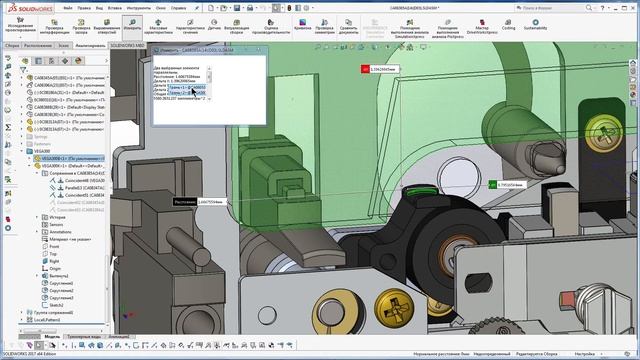Image resolution: width=640 pixels, height=360 pixels.
Task: Switch to ConfigurationManager tab icon
Action: [x=51, y=61]
